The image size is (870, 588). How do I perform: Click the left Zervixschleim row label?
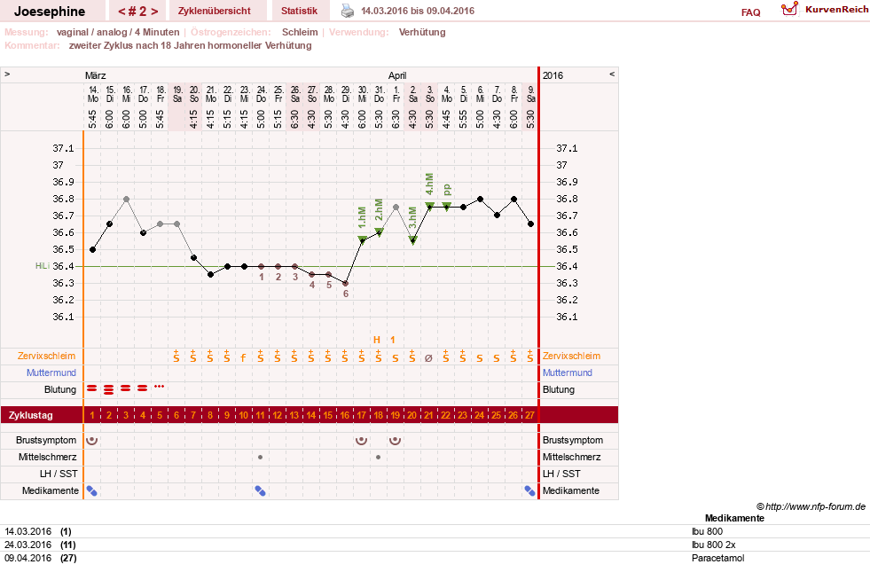[47, 357]
